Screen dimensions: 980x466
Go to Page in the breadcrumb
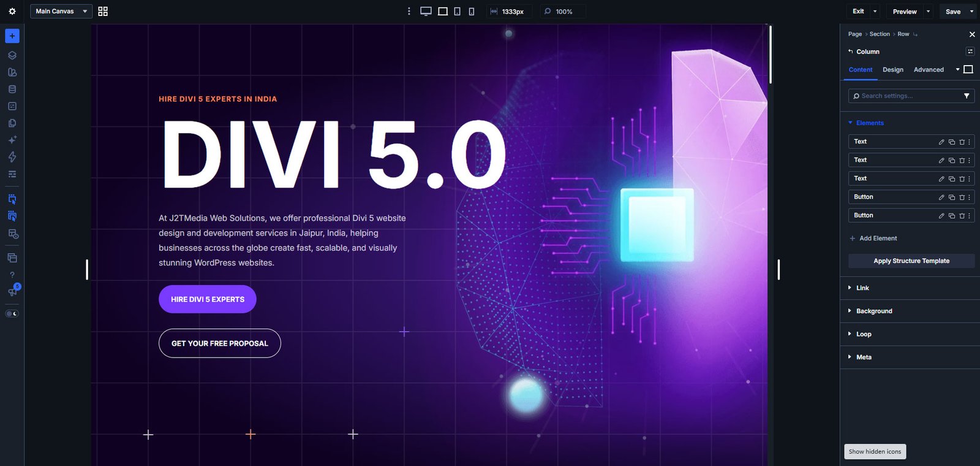coord(855,34)
